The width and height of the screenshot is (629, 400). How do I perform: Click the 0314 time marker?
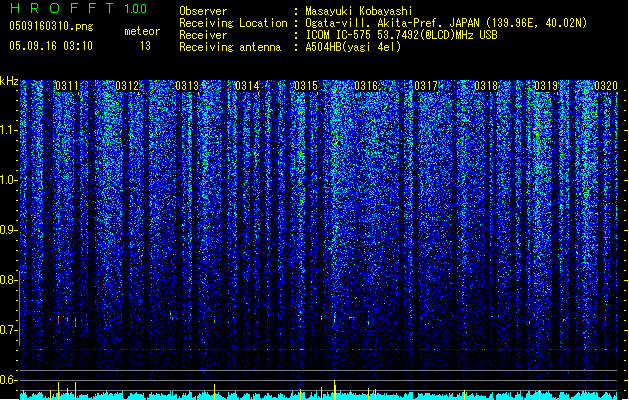(x=247, y=86)
